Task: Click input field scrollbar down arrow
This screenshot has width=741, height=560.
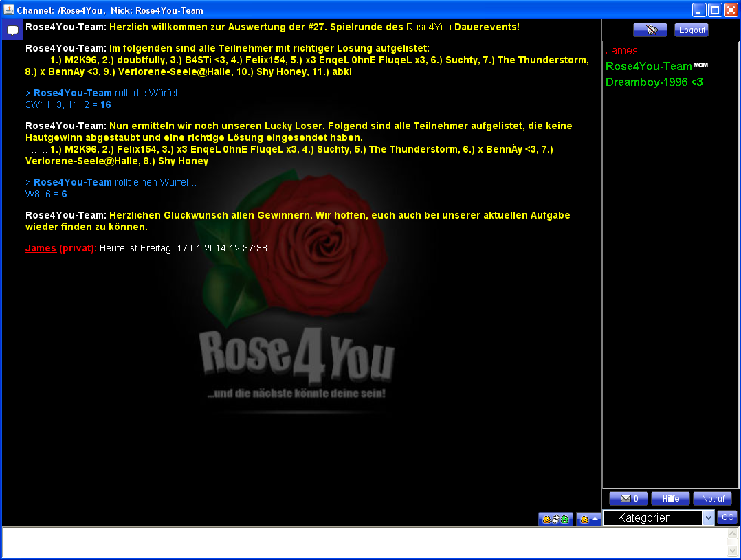Action: (733, 551)
